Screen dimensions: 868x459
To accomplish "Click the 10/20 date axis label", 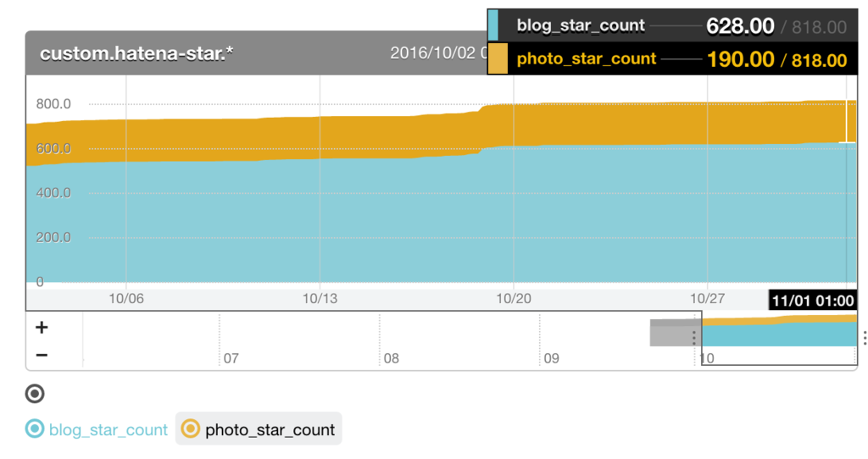I will [x=513, y=299].
